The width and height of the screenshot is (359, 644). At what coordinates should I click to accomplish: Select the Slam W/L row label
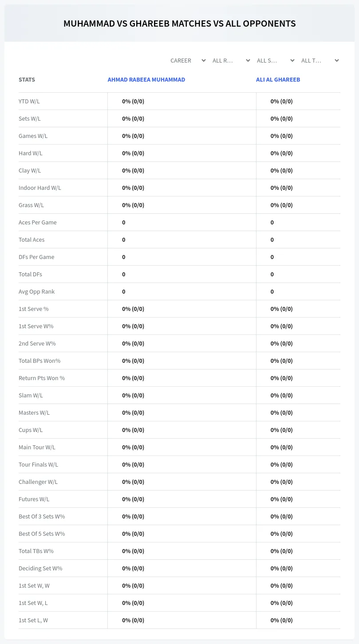coord(31,395)
